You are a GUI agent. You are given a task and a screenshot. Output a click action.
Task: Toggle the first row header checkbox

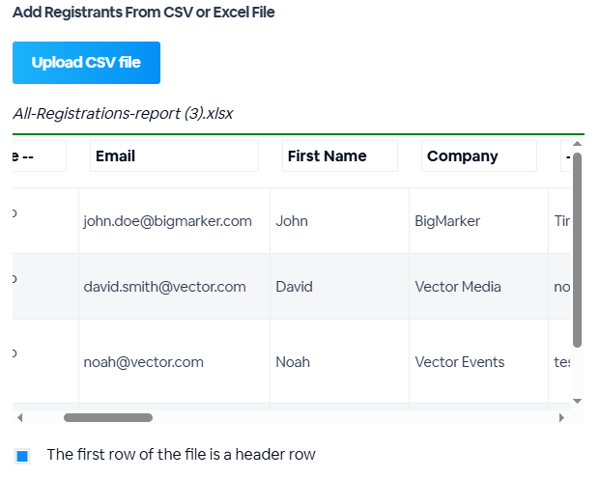click(23, 456)
